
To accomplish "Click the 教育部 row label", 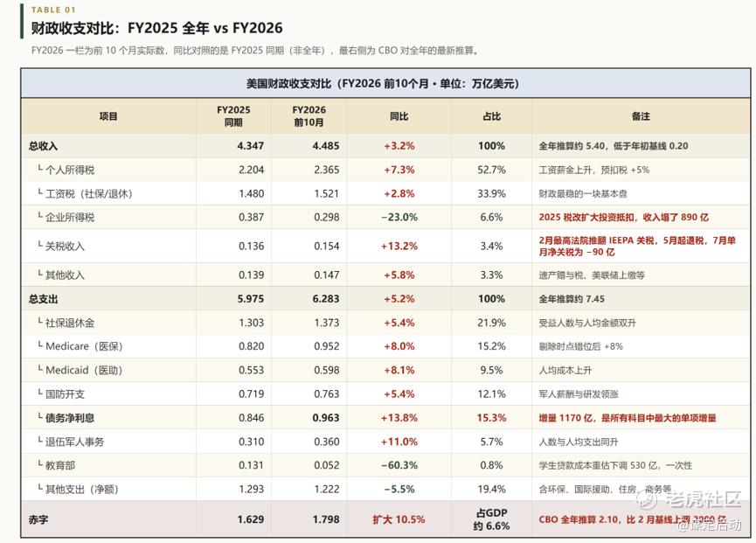I will click(59, 465).
